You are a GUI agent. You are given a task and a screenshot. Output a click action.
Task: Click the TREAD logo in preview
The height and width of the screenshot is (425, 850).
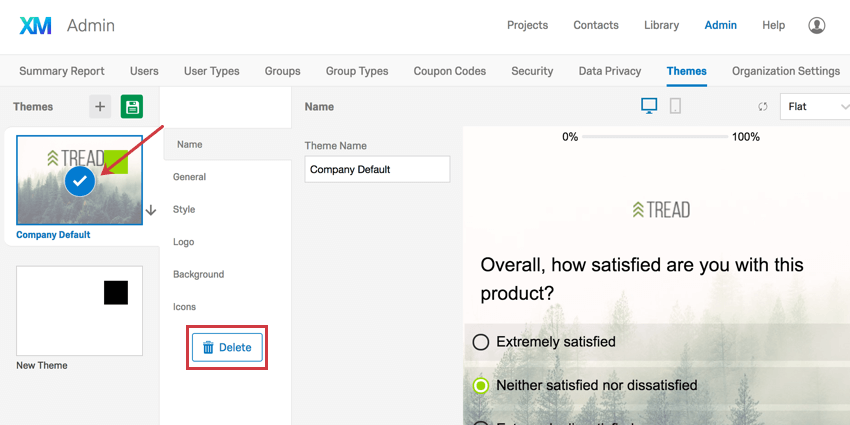pyautogui.click(x=661, y=209)
